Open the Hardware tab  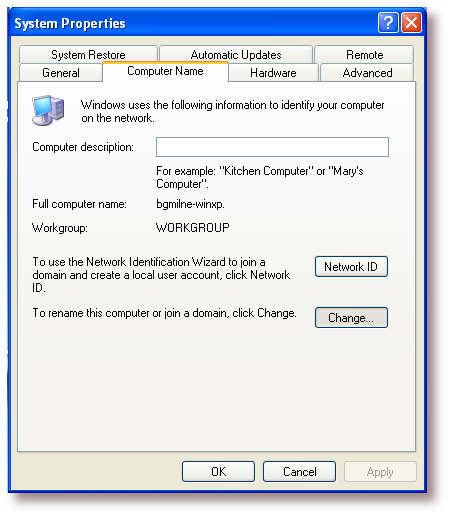(273, 73)
